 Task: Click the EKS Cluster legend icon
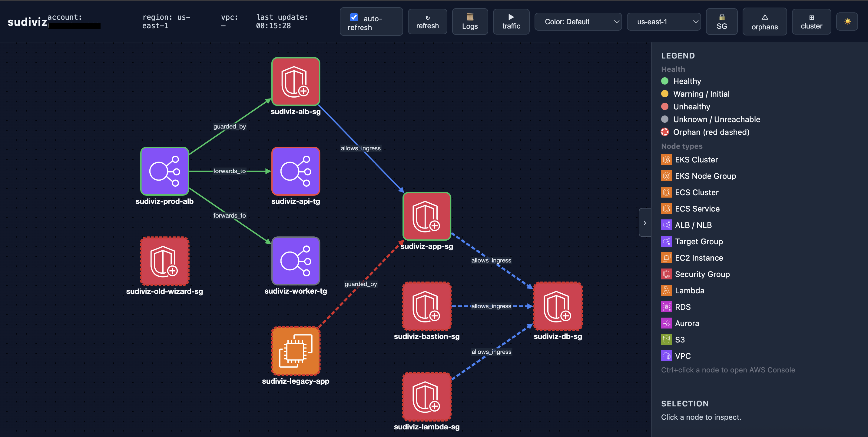tap(666, 159)
